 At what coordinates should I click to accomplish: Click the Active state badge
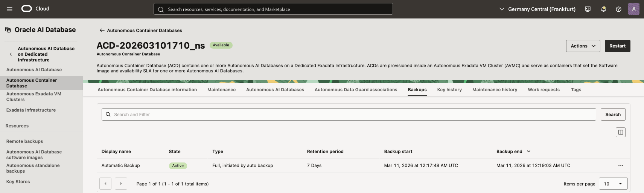178,166
